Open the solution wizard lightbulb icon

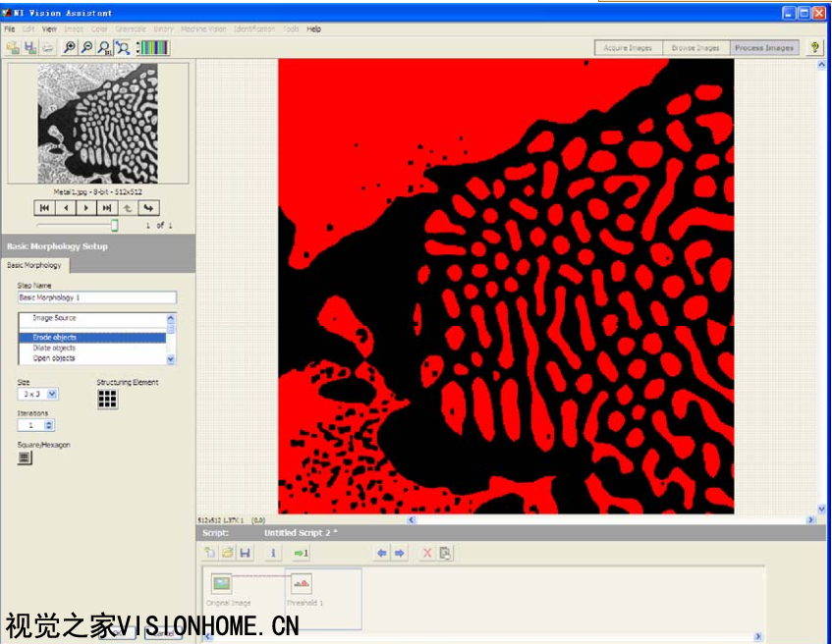click(x=814, y=47)
